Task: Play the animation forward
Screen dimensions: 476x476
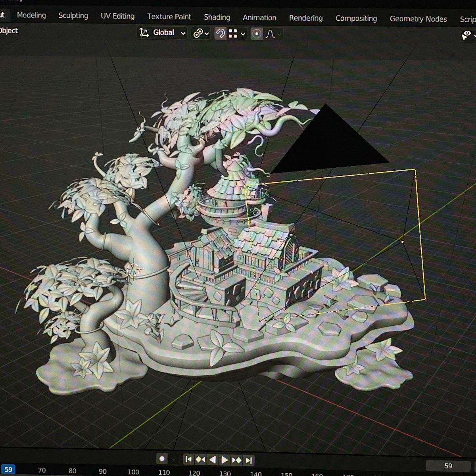Action: coord(224,460)
